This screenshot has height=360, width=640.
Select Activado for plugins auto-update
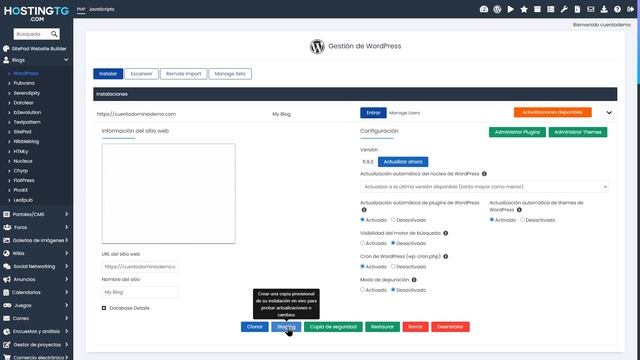click(362, 220)
